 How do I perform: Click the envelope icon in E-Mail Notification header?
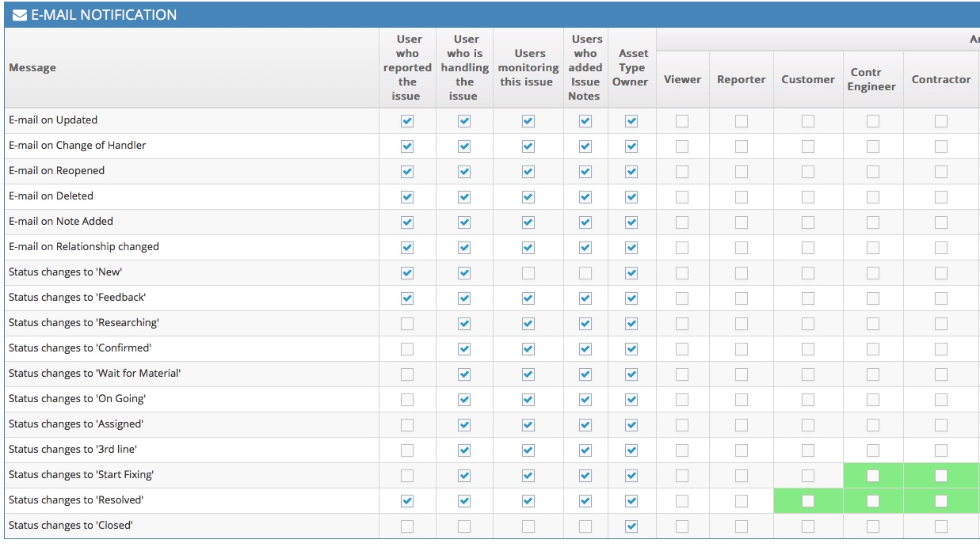20,15
